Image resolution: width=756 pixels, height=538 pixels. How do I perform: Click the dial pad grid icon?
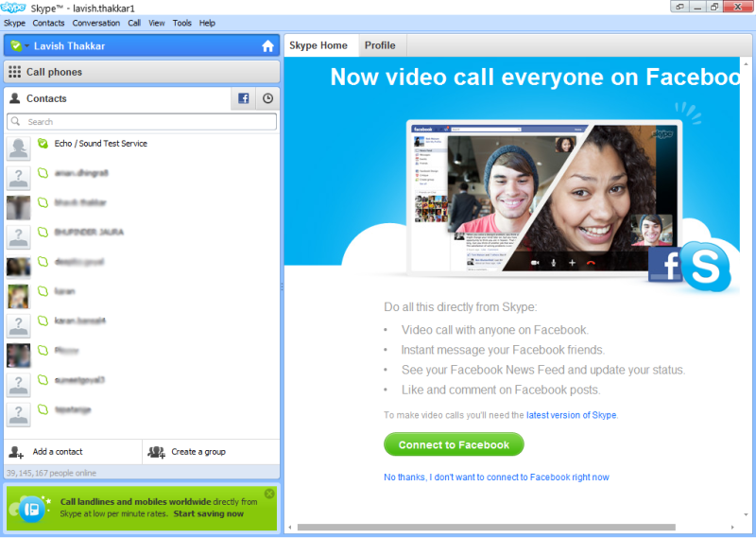point(14,72)
